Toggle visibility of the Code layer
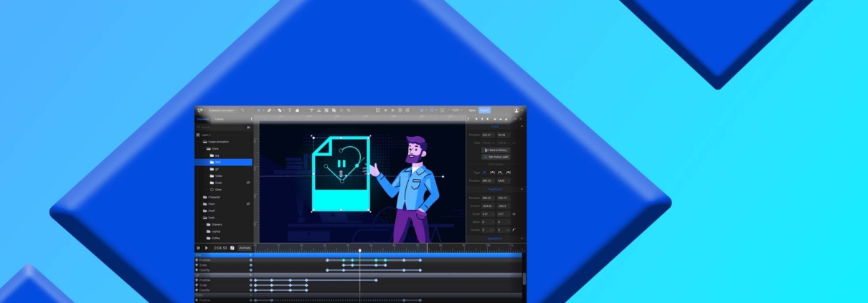 (x=248, y=183)
